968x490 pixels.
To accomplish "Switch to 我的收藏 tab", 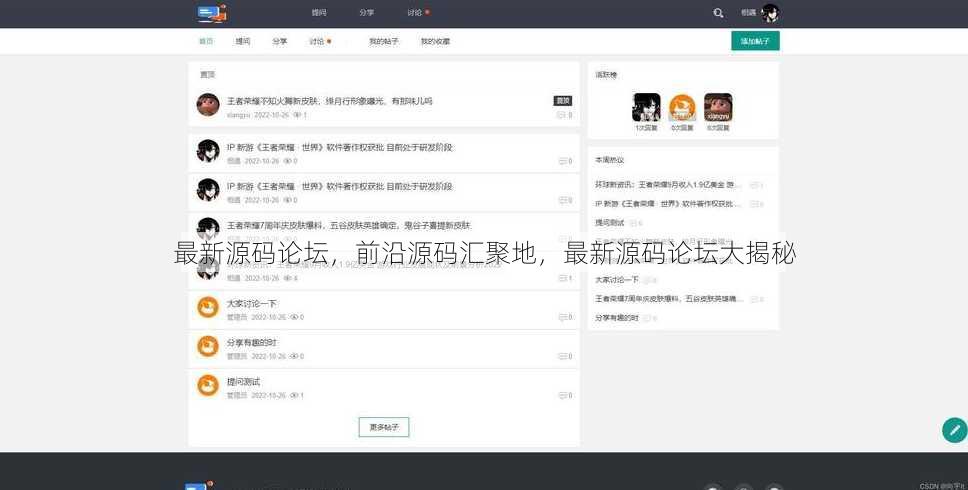I will (435, 41).
